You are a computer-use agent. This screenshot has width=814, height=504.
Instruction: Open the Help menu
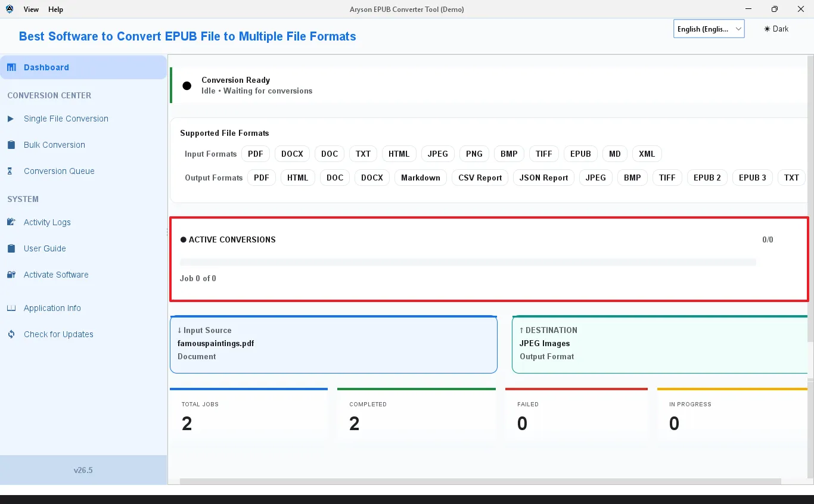click(55, 10)
